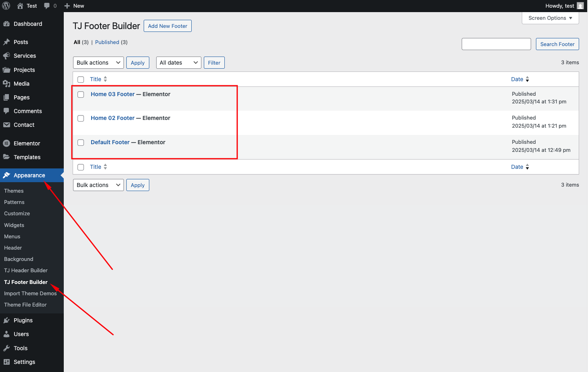
Task: Click the home icon beside Test
Action: 20,6
